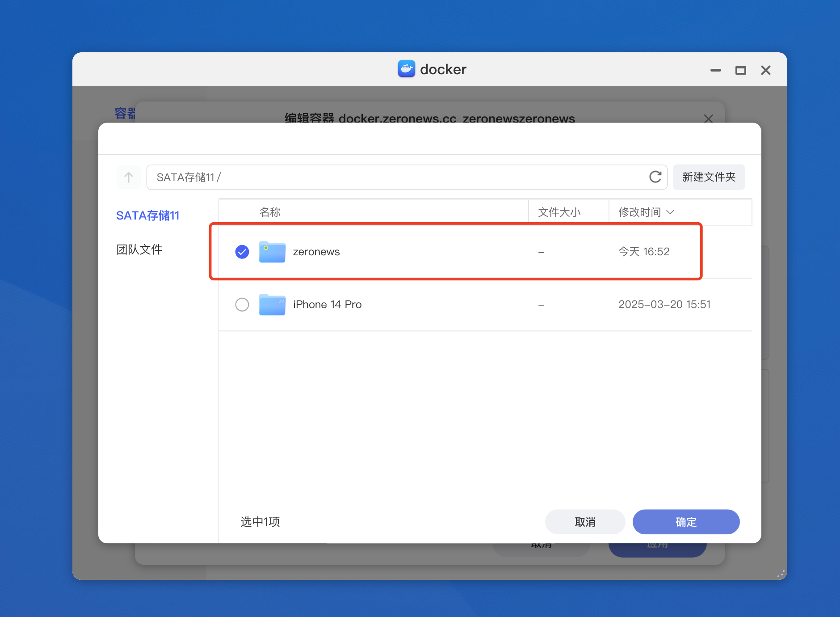Uncheck the zeronews folder checkbox
This screenshot has height=617, width=840.
pos(242,252)
